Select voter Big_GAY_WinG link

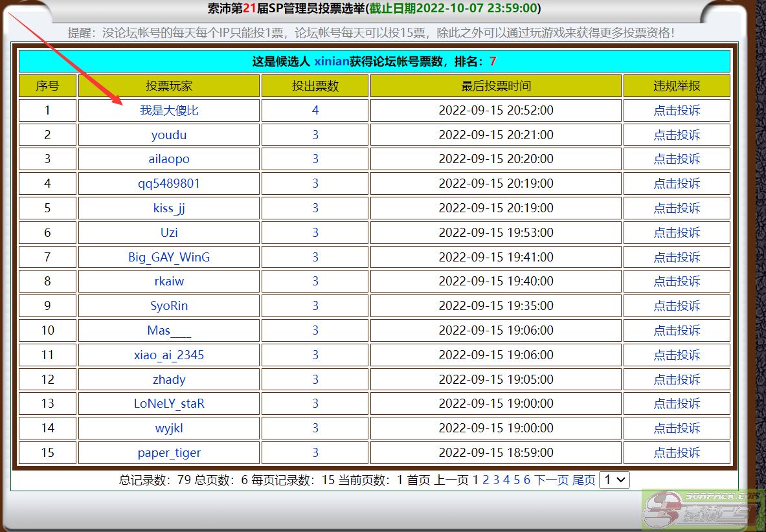169,257
